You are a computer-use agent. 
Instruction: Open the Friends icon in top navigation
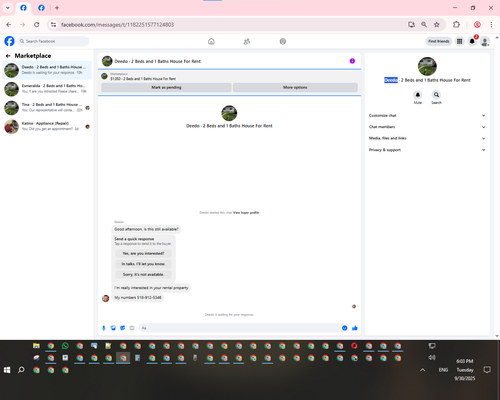pyautogui.click(x=247, y=41)
